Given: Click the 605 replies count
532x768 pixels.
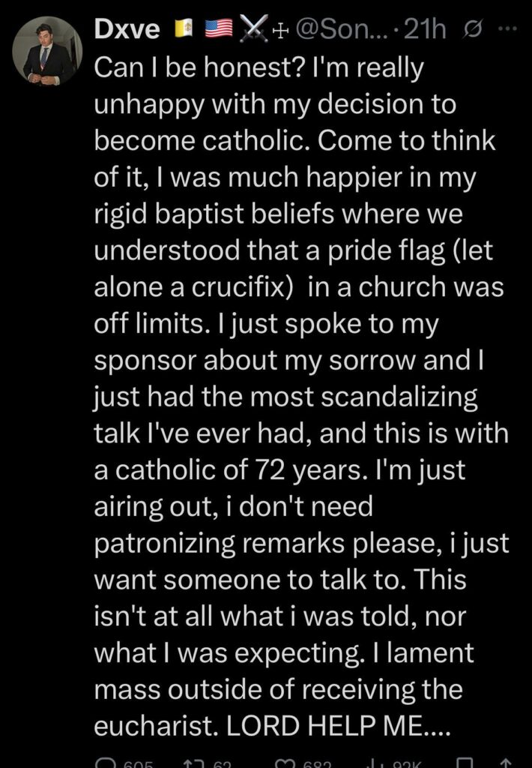Looking at the screenshot, I should (x=137, y=762).
